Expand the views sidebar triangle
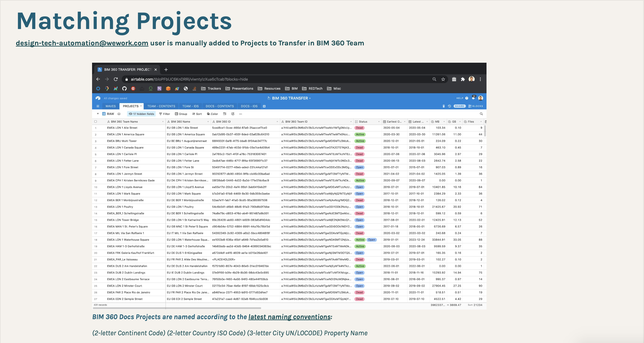The width and height of the screenshot is (644, 343). [98, 114]
